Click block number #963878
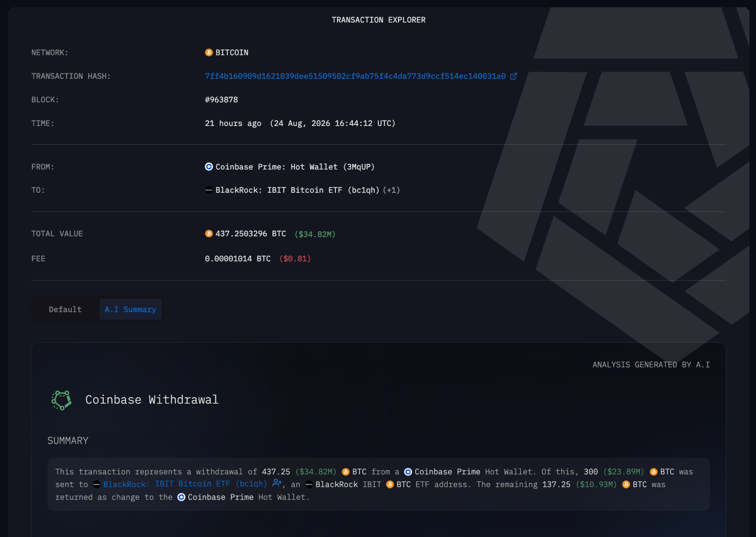 [x=221, y=100]
